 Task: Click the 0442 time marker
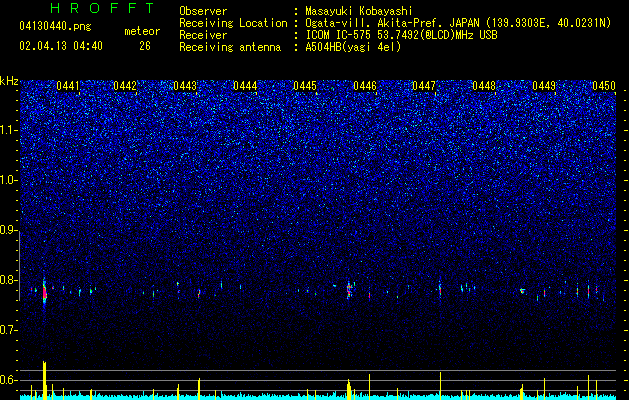125,86
